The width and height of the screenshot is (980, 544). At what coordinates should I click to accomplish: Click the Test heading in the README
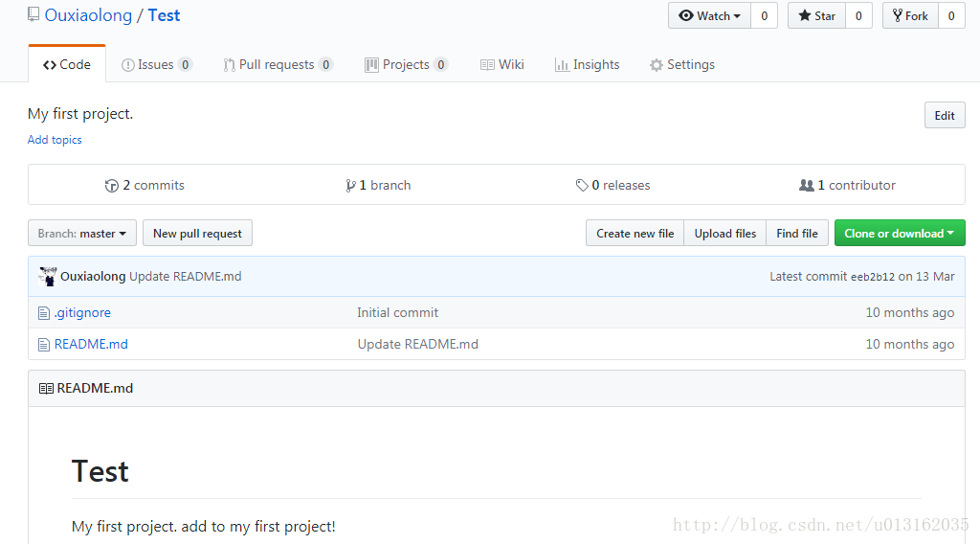pos(100,471)
